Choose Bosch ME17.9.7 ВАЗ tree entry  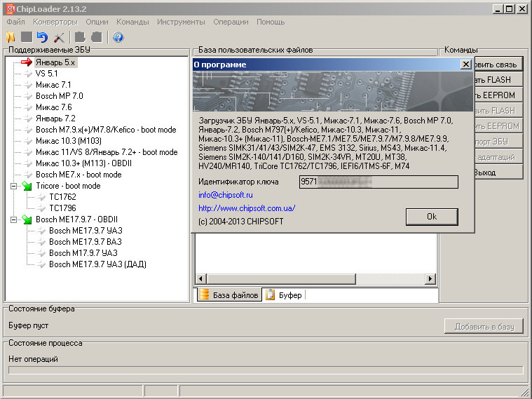point(81,242)
